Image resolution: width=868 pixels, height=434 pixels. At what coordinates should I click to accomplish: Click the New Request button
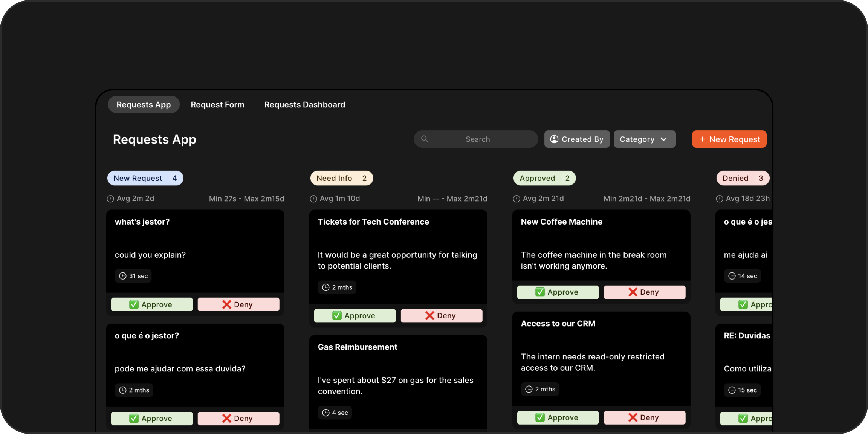tap(729, 139)
